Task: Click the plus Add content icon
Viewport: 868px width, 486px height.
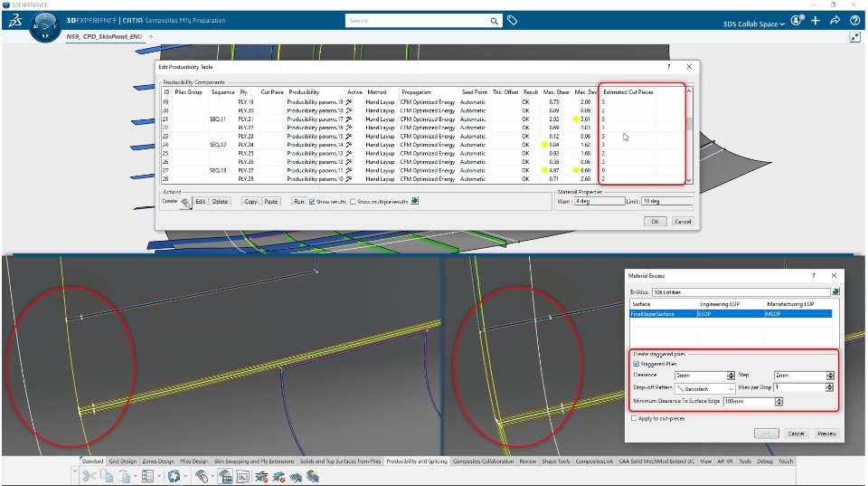Action: 816,21
